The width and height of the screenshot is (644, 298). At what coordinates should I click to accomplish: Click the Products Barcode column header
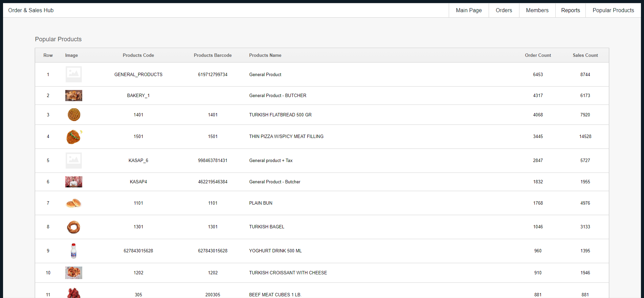tap(213, 55)
